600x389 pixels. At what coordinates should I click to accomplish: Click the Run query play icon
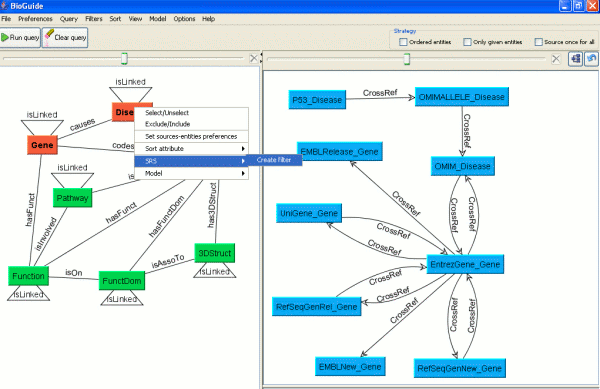click(x=5, y=37)
